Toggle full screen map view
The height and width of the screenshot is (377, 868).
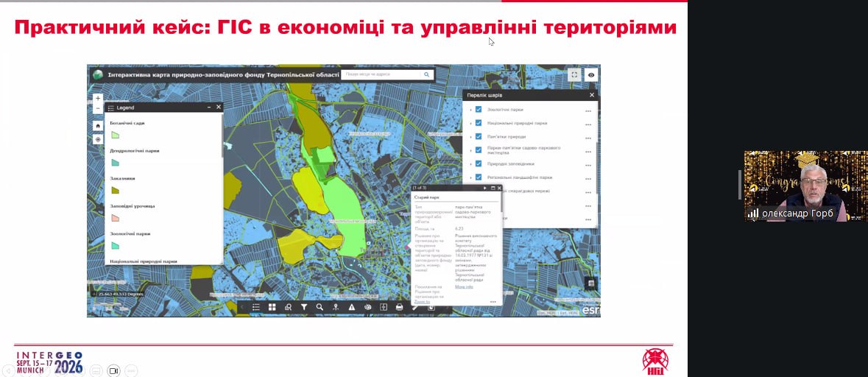574,74
